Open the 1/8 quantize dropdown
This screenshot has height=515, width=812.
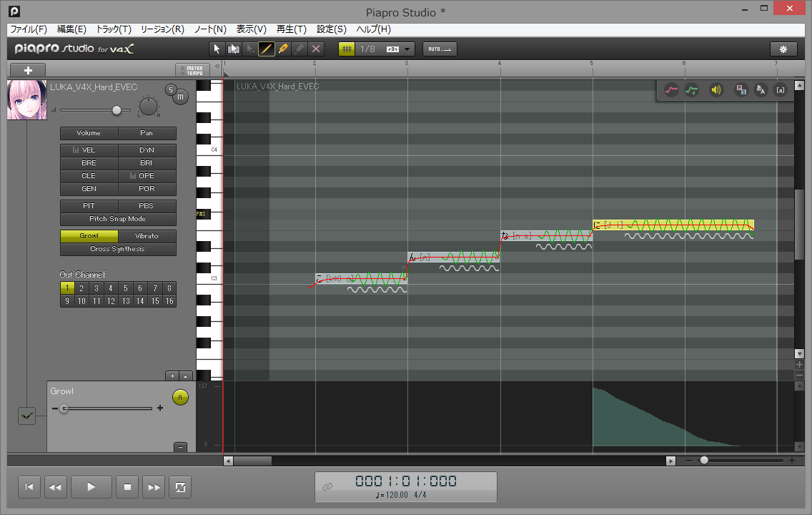point(385,49)
